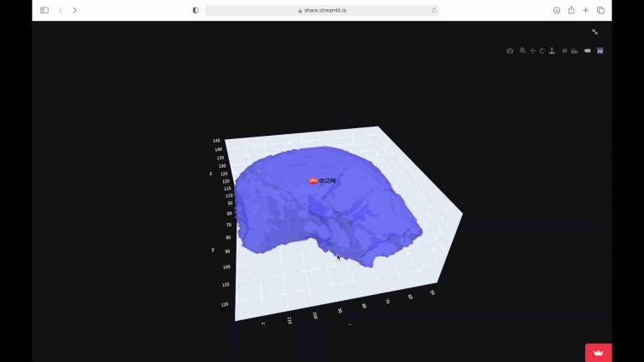Go forward to the next page
644x362 pixels.
point(75,10)
